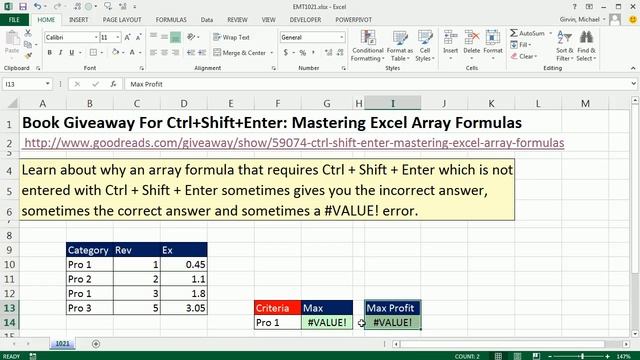Click Increase Decimal icon
640x360 pixels.
[x=329, y=52]
